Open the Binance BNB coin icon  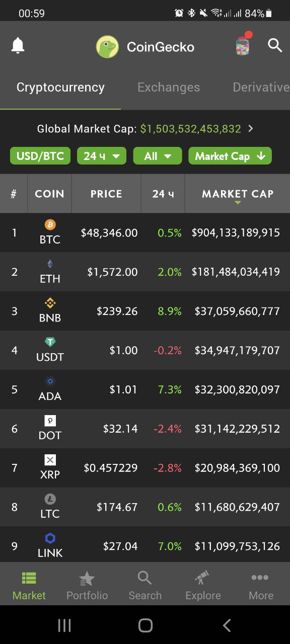click(x=50, y=303)
